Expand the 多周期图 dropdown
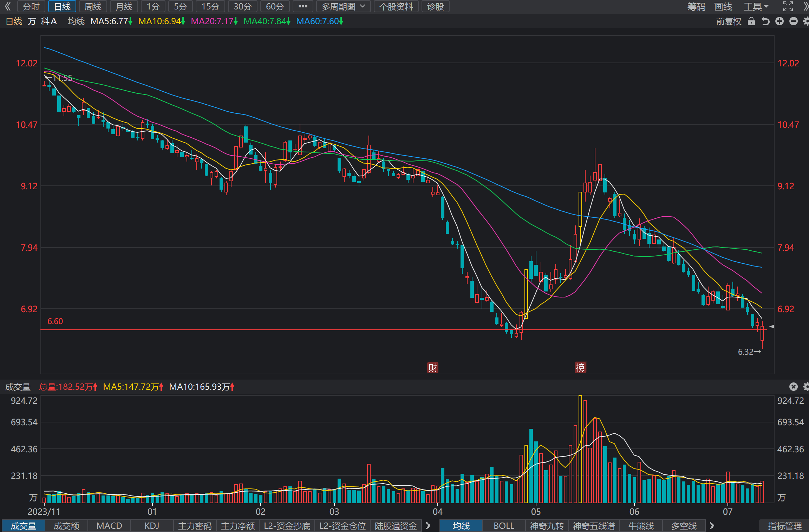The image size is (809, 532). [x=344, y=6]
